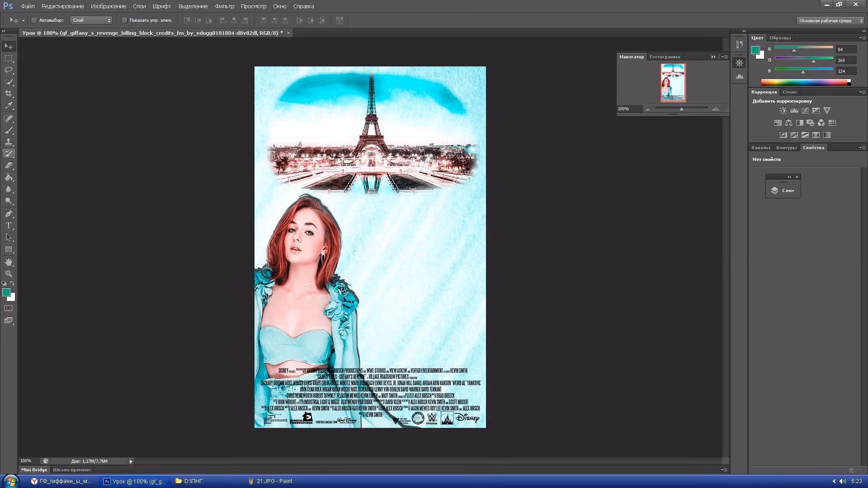Open the Move tool preset picker arrow
The width and height of the screenshot is (868, 488).
coord(23,20)
